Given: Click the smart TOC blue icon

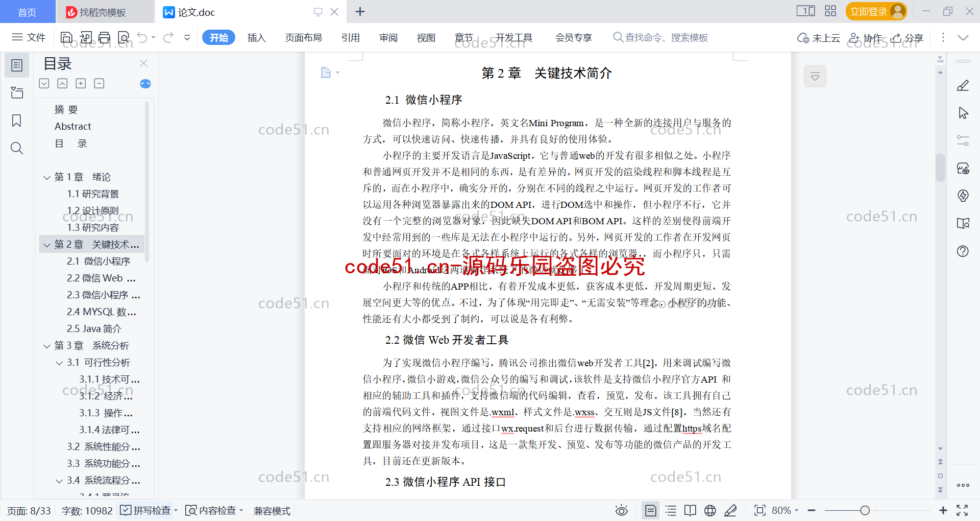Looking at the screenshot, I should coord(145,84).
